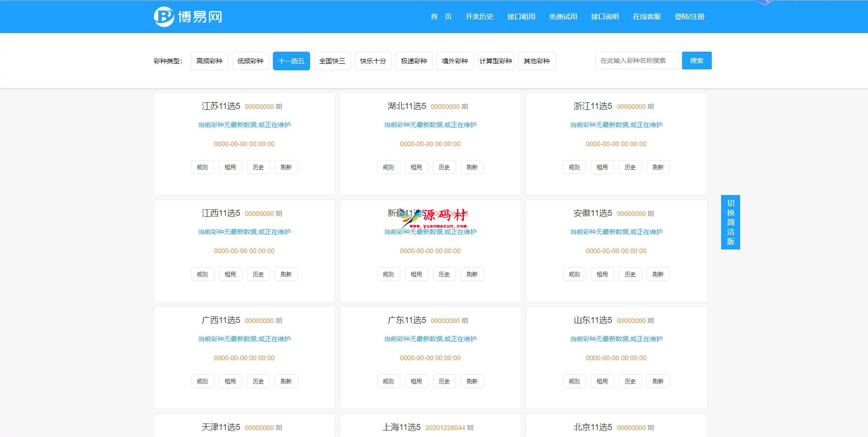Choose the 快乐十分 category filter
Viewport: 868px width, 437px height.
(x=373, y=61)
